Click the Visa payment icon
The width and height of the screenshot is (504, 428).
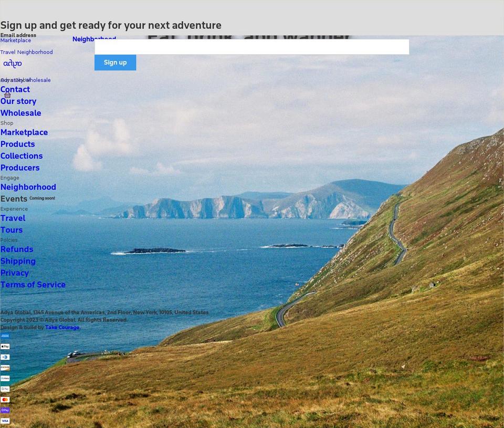(x=5, y=421)
